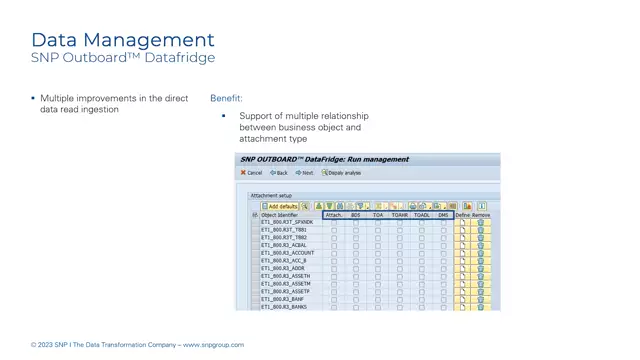Click the information icon in table toolbar

point(481,206)
